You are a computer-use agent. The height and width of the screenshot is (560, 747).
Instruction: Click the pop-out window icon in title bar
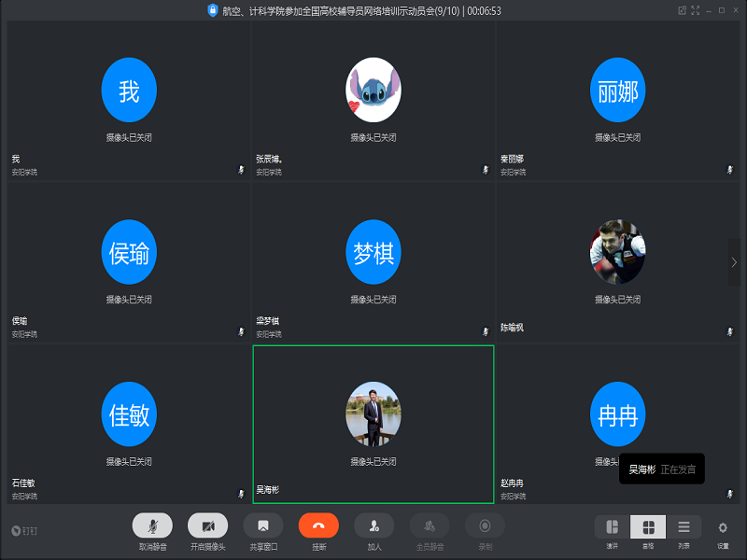pyautogui.click(x=683, y=10)
